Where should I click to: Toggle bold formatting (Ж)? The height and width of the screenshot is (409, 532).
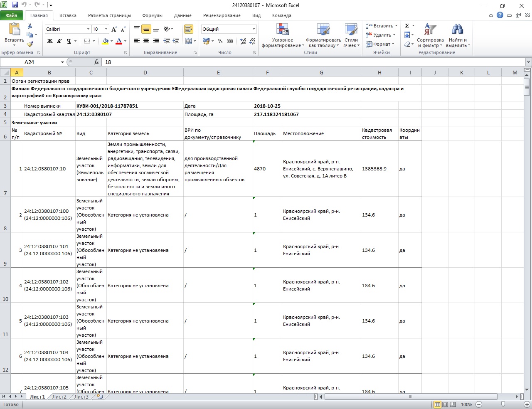pos(50,41)
